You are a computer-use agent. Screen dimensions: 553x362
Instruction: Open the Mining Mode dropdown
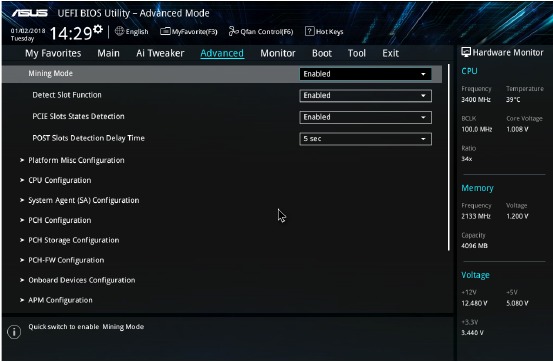[365, 74]
